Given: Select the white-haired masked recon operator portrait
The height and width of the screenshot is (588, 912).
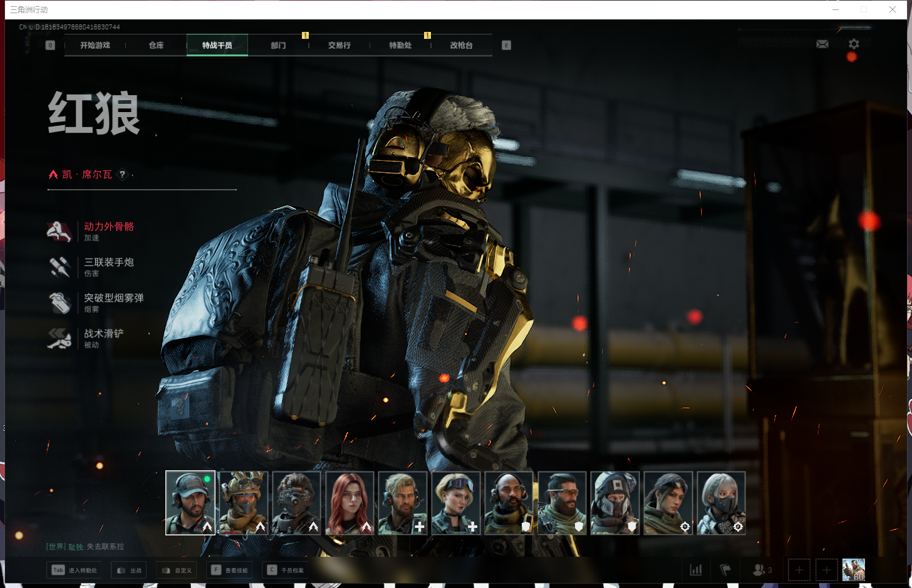Looking at the screenshot, I should coord(721,503).
